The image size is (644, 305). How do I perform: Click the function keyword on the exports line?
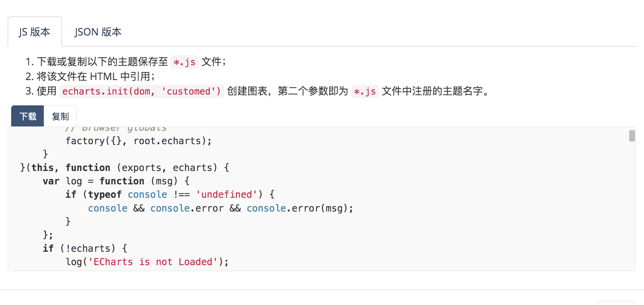coord(88,167)
